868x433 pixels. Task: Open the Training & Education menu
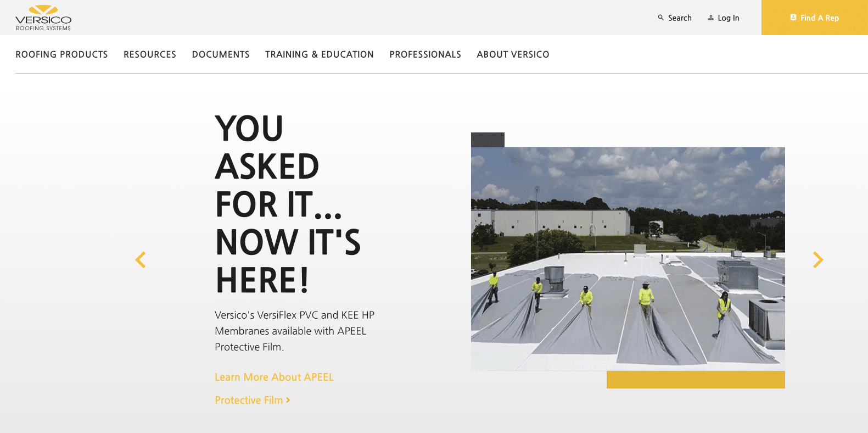[x=320, y=54]
